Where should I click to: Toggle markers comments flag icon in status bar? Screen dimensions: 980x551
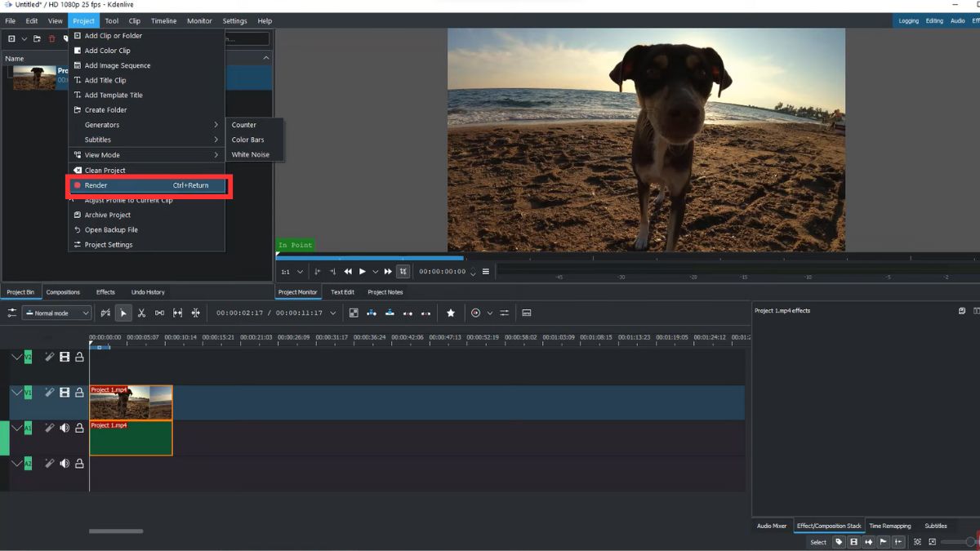[x=883, y=542]
